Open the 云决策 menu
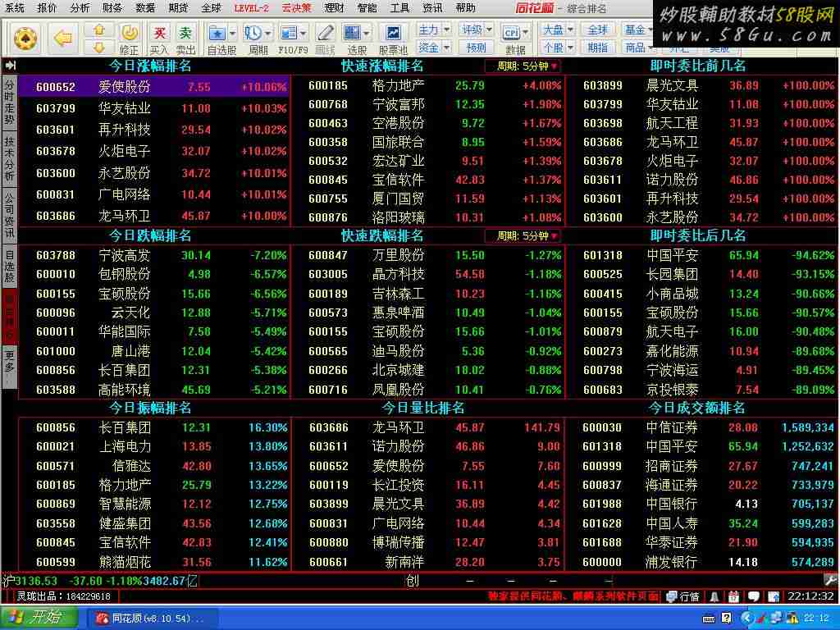The height and width of the screenshot is (630, 840). [x=296, y=7]
